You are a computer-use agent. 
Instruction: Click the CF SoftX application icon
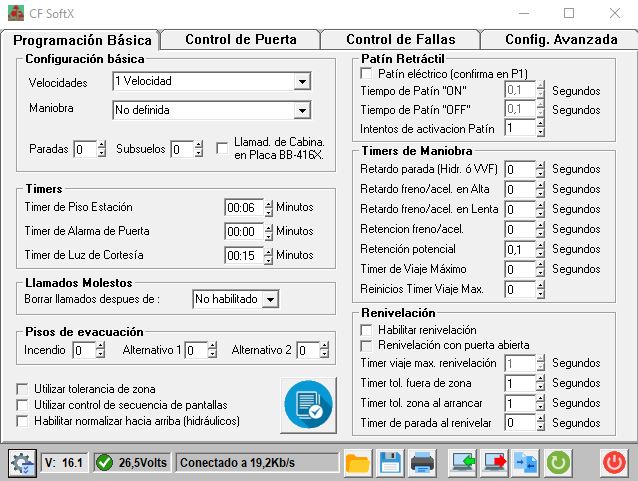(16, 13)
